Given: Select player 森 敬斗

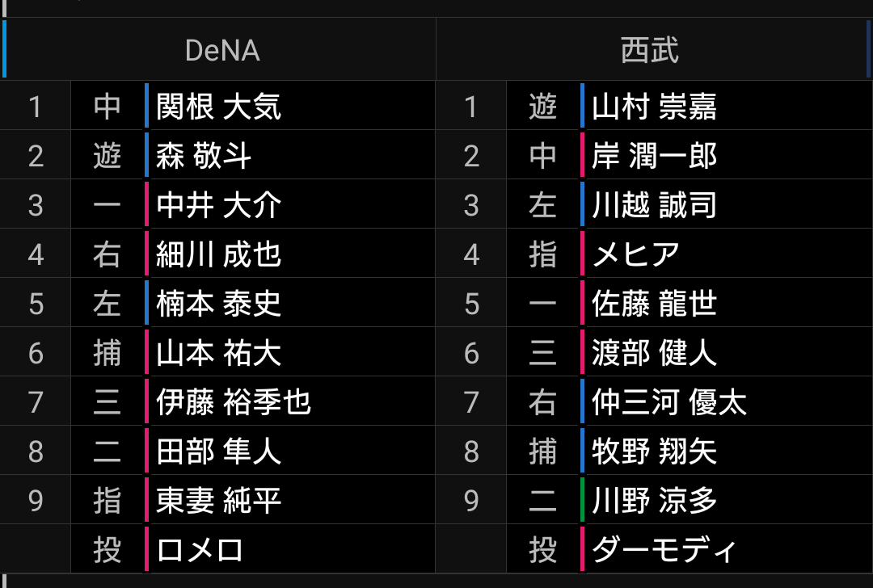Looking at the screenshot, I should pyautogui.click(x=204, y=155).
